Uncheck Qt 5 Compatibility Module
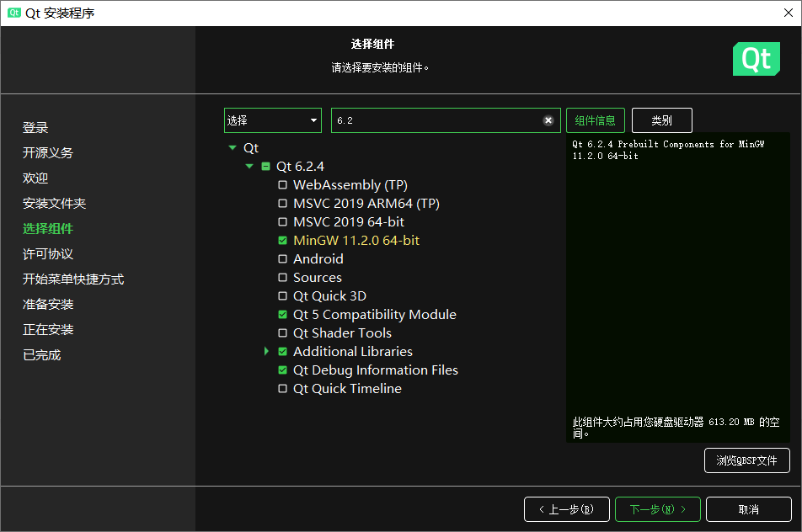 coord(282,314)
